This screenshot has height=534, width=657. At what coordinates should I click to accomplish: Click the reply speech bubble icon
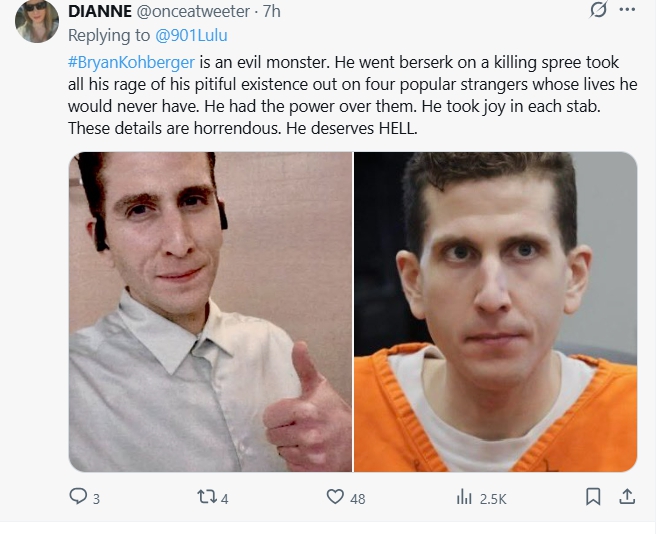tap(78, 496)
